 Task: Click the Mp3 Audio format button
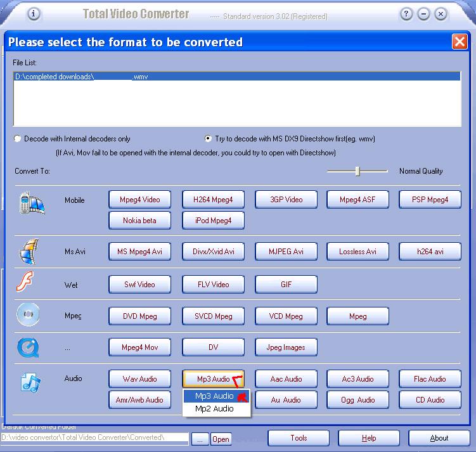[x=213, y=379]
